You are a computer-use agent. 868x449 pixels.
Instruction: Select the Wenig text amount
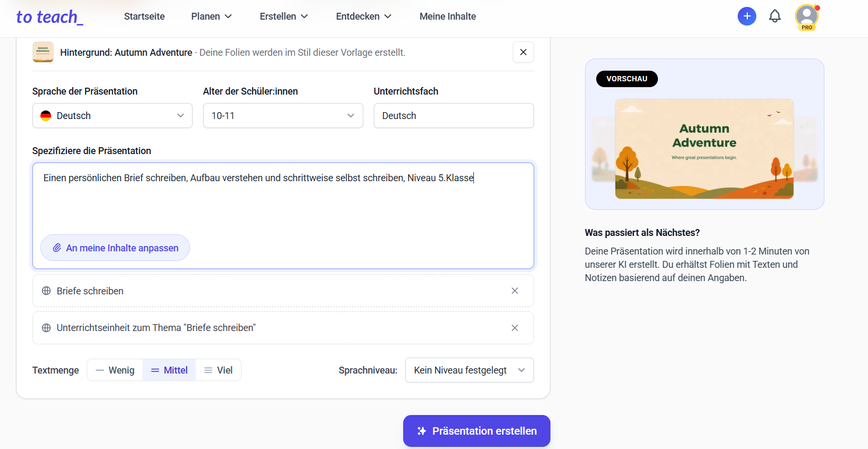pyautogui.click(x=115, y=370)
